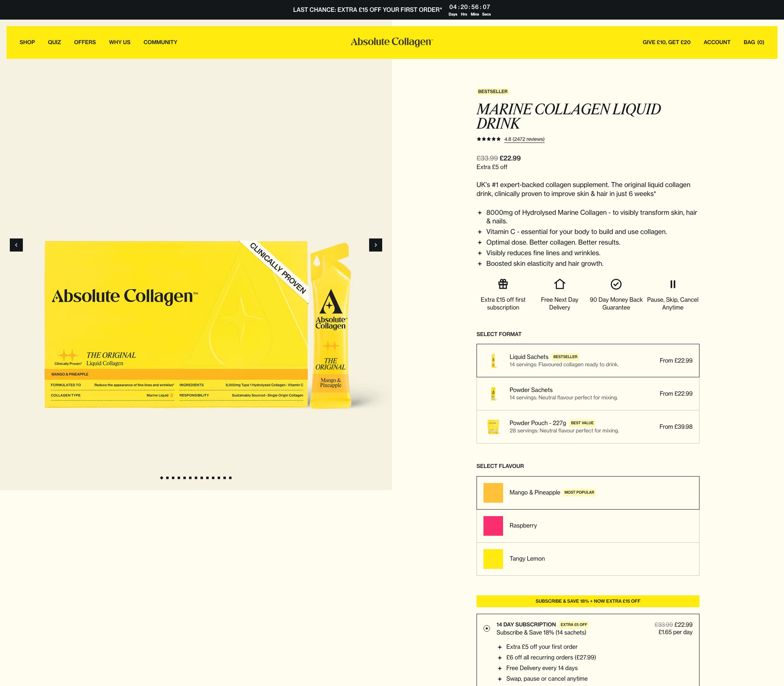Click the pink Raspberry colour swatch
Viewport: 784px width, 686px height.
[493, 526]
